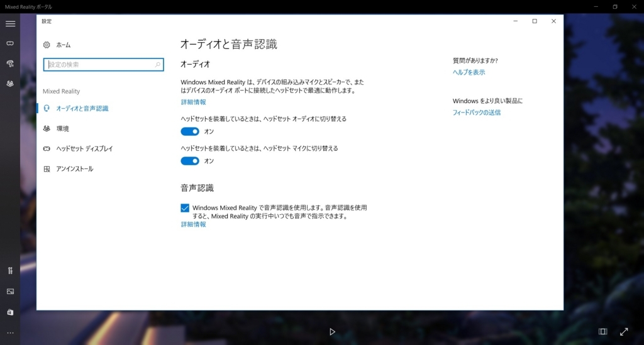Open the photos icon in left sidebar

click(10, 291)
